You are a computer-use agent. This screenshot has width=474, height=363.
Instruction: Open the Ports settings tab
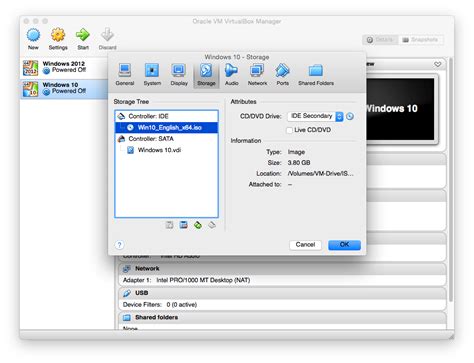[282, 75]
